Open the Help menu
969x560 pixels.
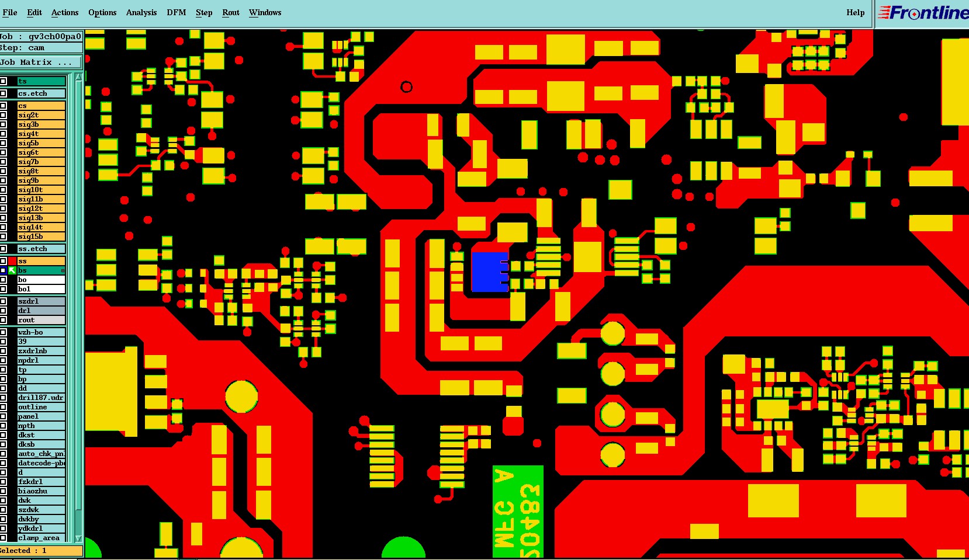[856, 12]
